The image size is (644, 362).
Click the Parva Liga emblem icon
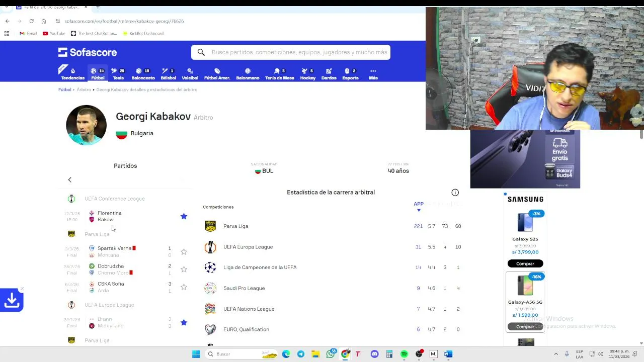(210, 226)
